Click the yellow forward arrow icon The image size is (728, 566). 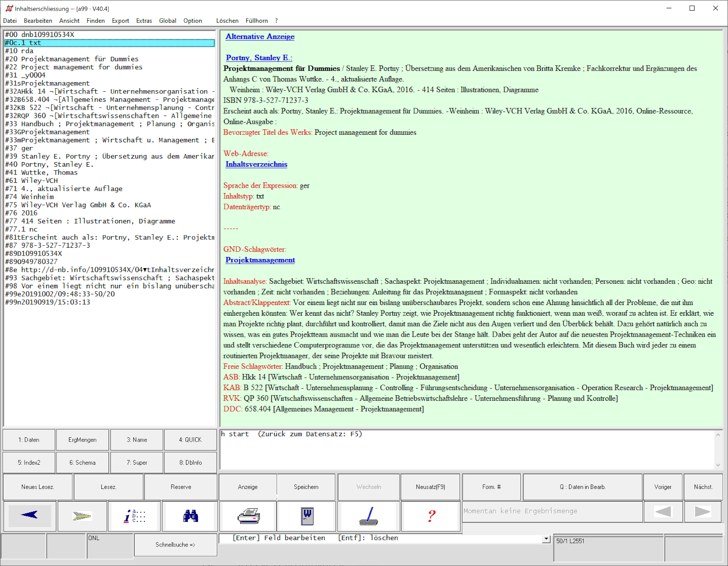(x=82, y=516)
